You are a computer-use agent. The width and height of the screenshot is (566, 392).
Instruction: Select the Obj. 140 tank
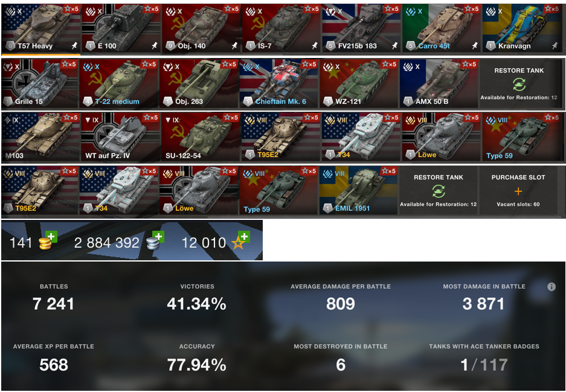click(201, 28)
